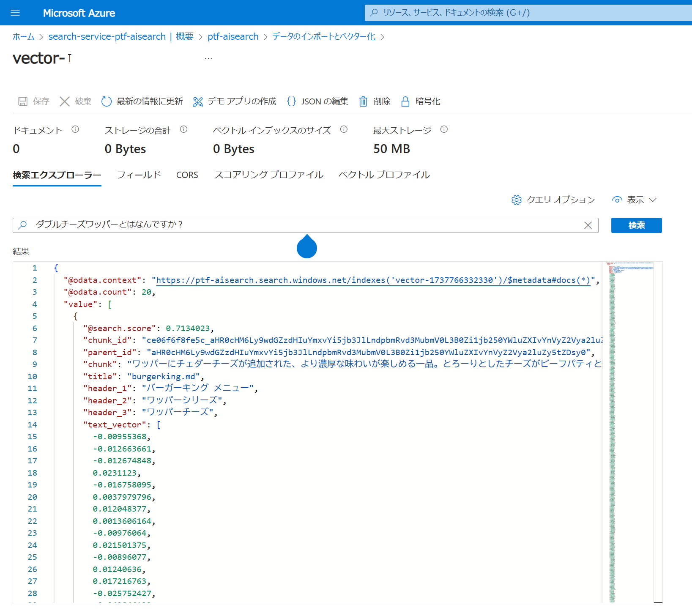The width and height of the screenshot is (692, 616).
Task: Click the "header_1" バーガーキング メニュー line
Action: (x=170, y=389)
